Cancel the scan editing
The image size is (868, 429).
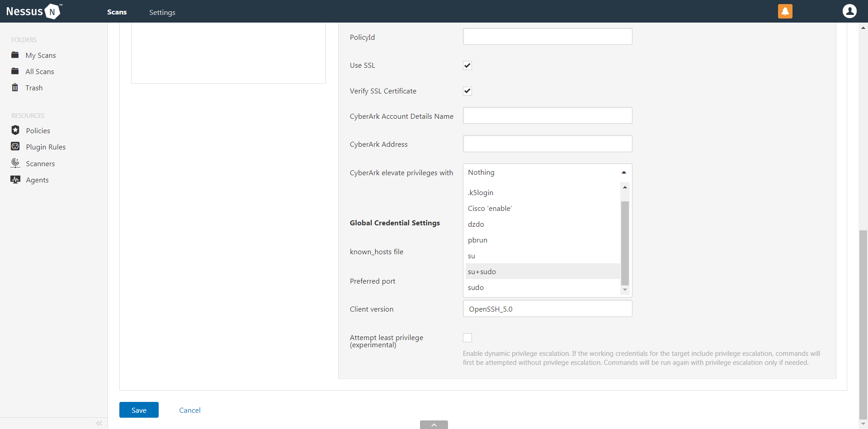[x=189, y=410]
